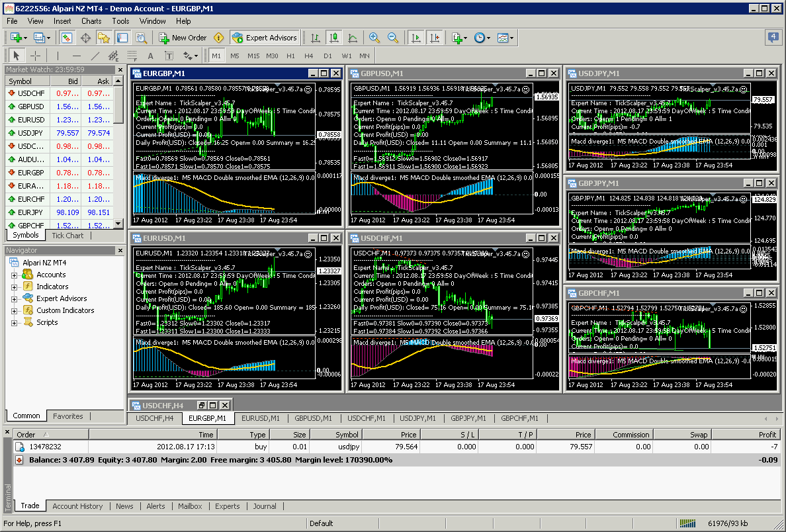Click the Zoom In magnifier icon
Image resolution: width=786 pixels, height=532 pixels.
pyautogui.click(x=374, y=38)
